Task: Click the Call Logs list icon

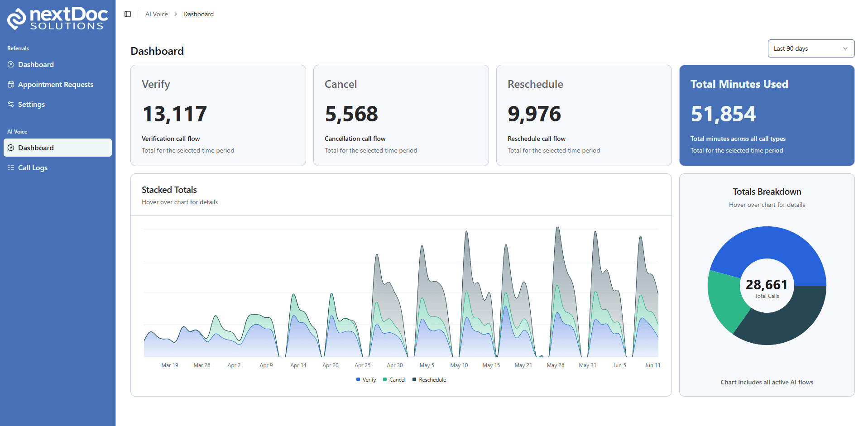Action: click(x=11, y=168)
